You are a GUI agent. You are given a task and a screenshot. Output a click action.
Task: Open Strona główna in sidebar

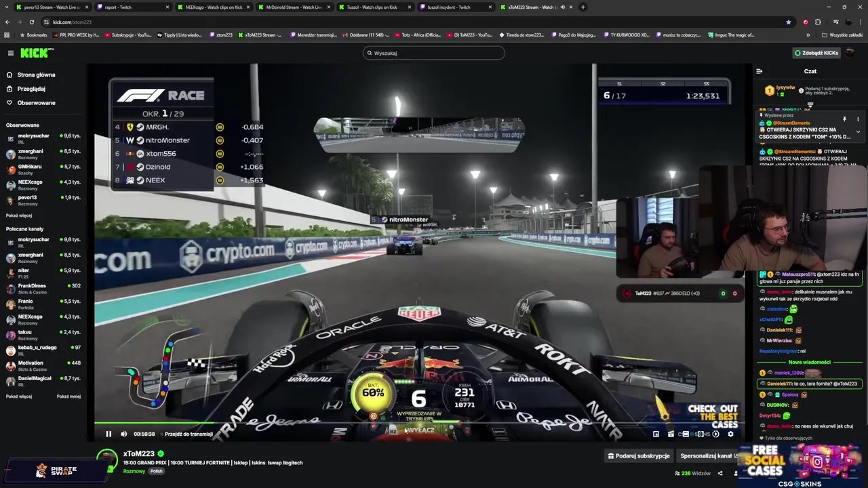point(31,75)
